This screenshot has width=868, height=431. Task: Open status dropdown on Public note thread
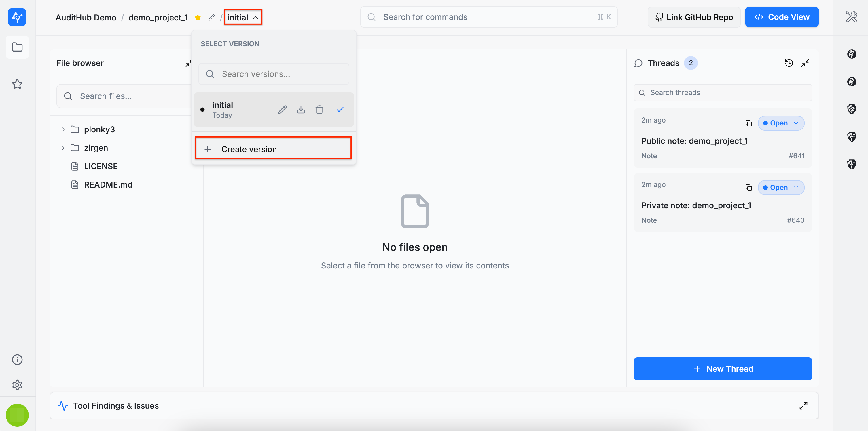click(x=781, y=123)
